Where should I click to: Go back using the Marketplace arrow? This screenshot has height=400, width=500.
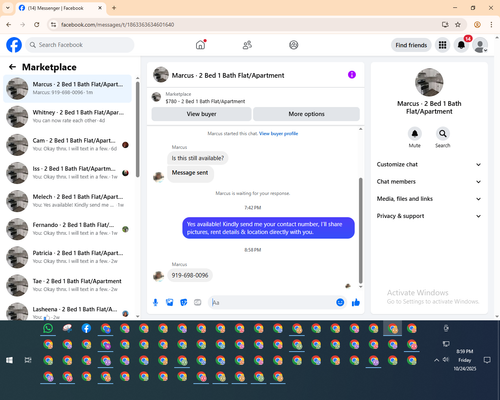click(12, 67)
